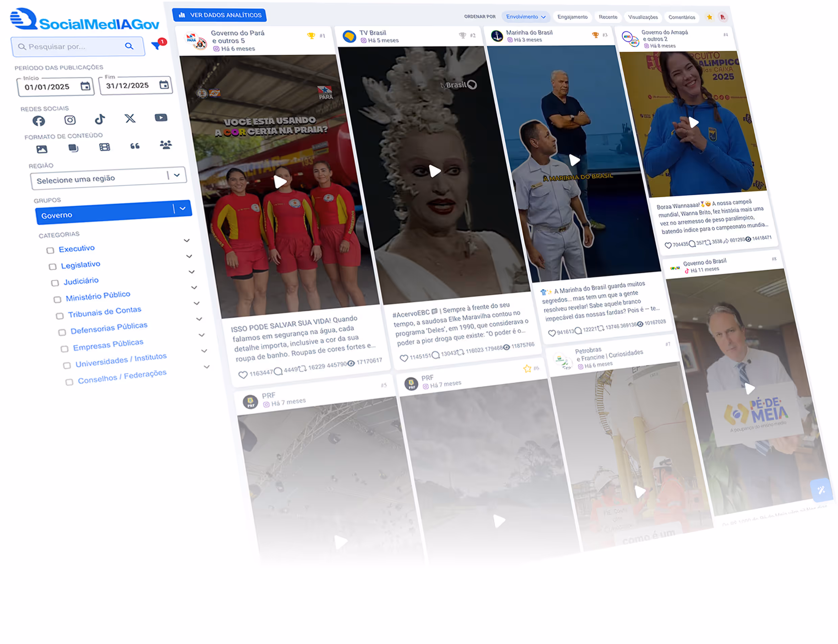Click the Início date field 01/01/2025
Screen dimensions: 838x644
pos(55,87)
